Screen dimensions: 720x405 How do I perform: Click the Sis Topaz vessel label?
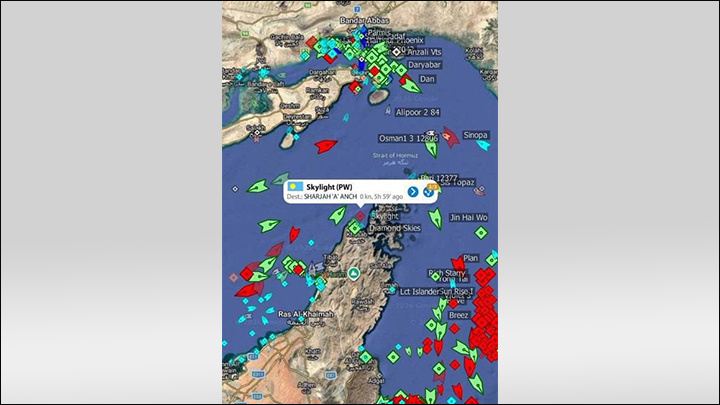pyautogui.click(x=457, y=182)
